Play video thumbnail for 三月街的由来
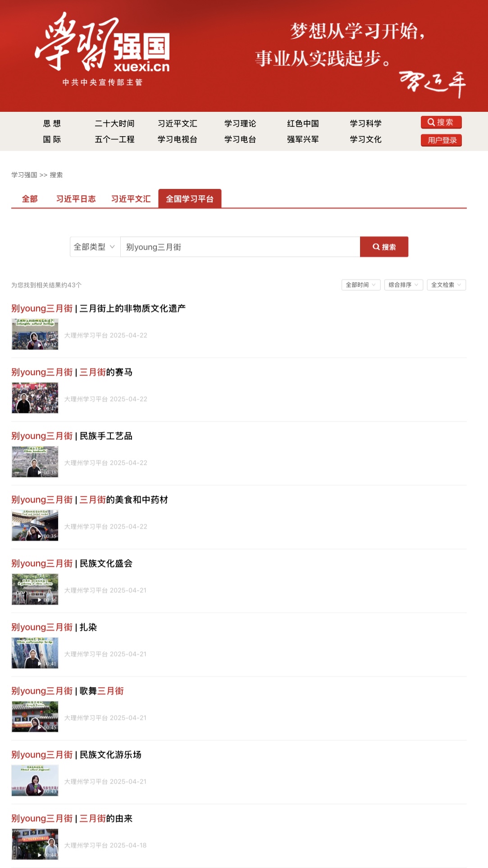The width and height of the screenshot is (488, 868). click(x=35, y=844)
